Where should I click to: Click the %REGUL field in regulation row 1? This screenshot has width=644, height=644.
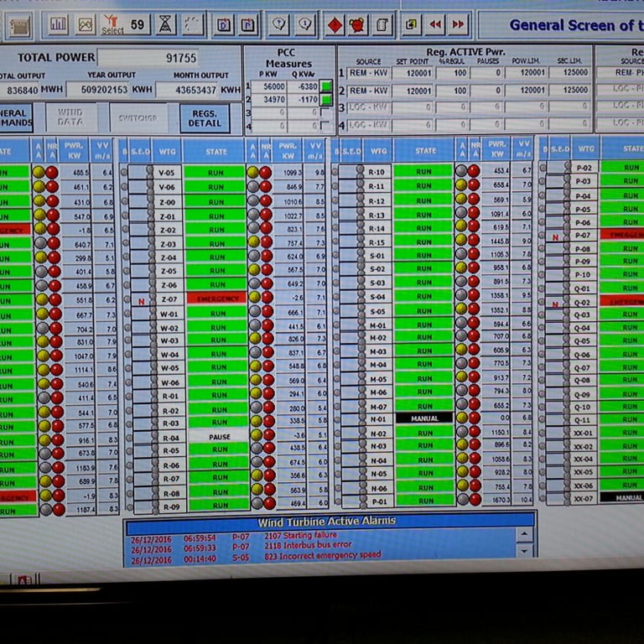[452, 73]
